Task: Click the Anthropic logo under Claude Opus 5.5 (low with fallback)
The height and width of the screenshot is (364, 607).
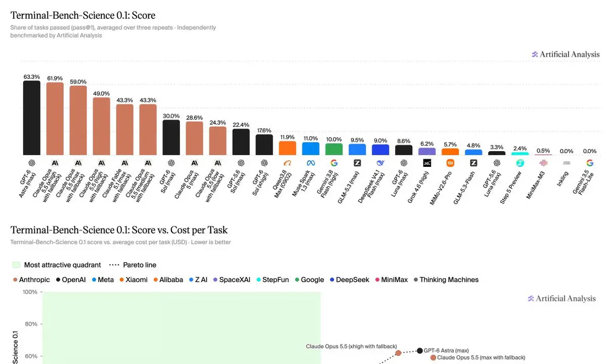Action: [218, 163]
